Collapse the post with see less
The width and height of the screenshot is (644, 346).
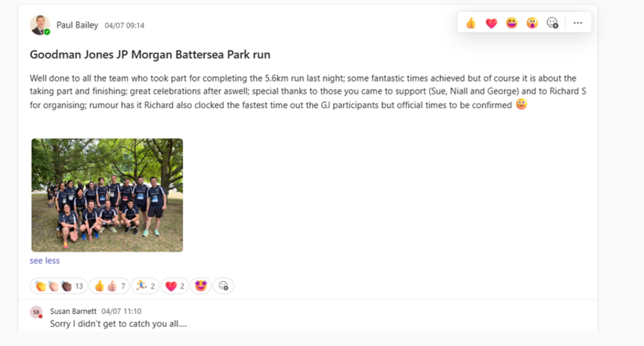[x=44, y=261]
